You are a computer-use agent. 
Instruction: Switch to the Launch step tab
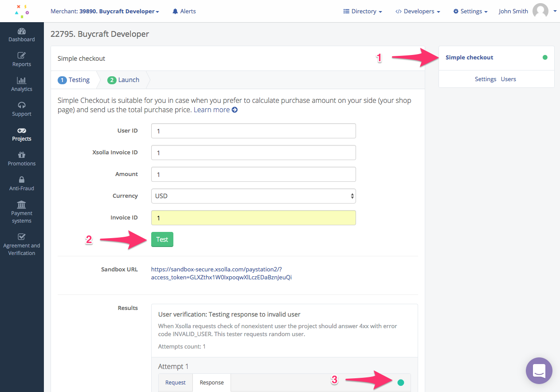(124, 80)
